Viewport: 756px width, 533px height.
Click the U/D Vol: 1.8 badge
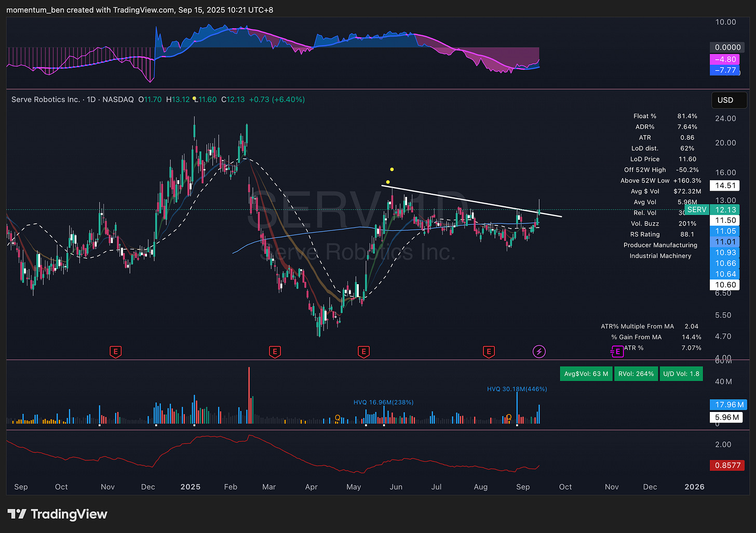click(681, 374)
